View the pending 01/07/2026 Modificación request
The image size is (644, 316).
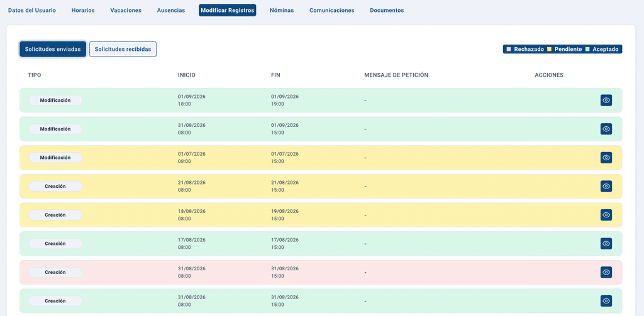point(606,158)
